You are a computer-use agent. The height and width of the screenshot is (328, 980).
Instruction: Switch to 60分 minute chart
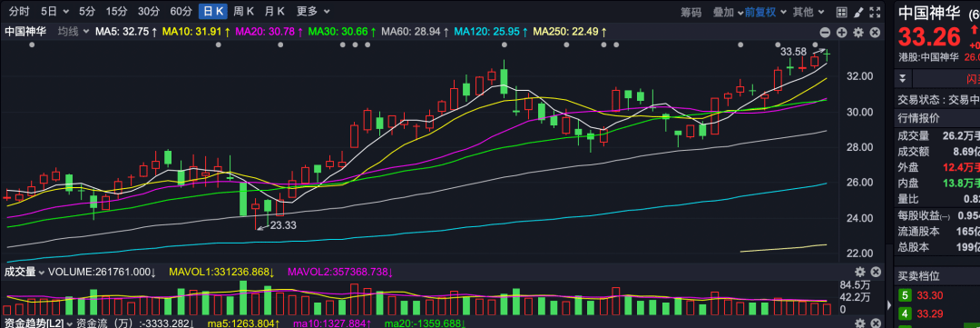point(181,11)
